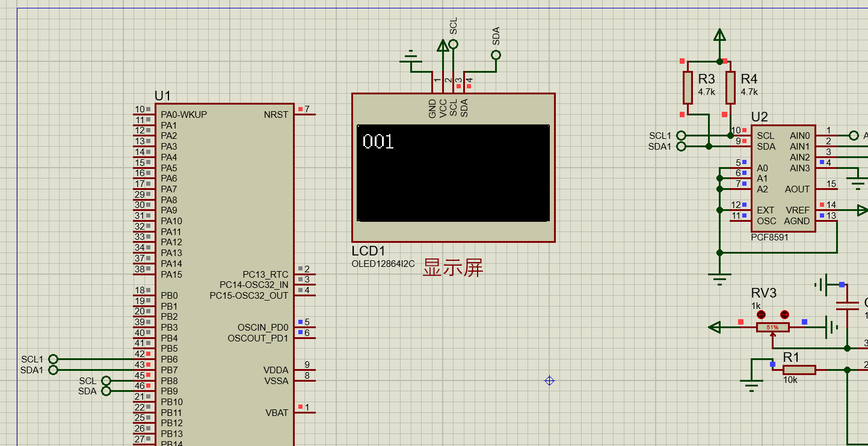
Task: Click the VDDA pin on U1
Action: (275, 370)
